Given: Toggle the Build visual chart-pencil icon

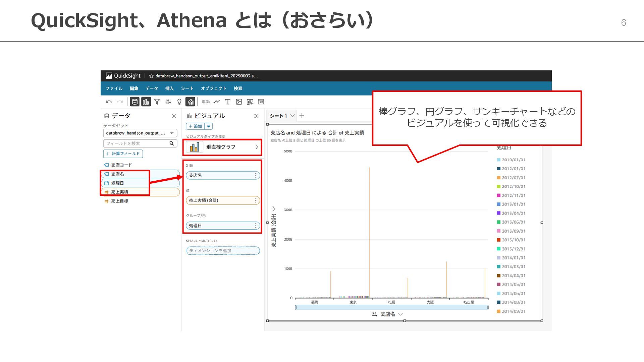Looking at the screenshot, I should tap(190, 102).
